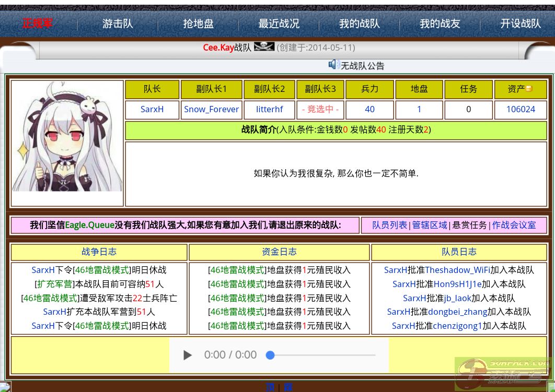Open 我的战队 tab

[359, 23]
